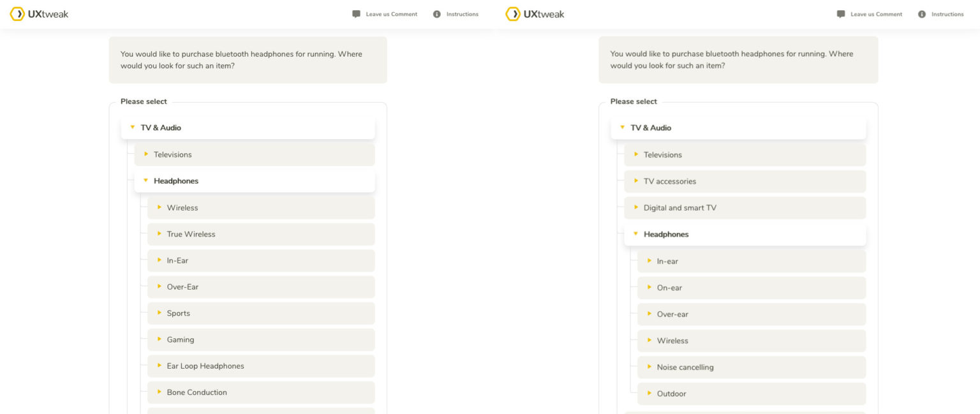The image size is (980, 414).
Task: Open Instructions in the left header
Action: point(462,14)
